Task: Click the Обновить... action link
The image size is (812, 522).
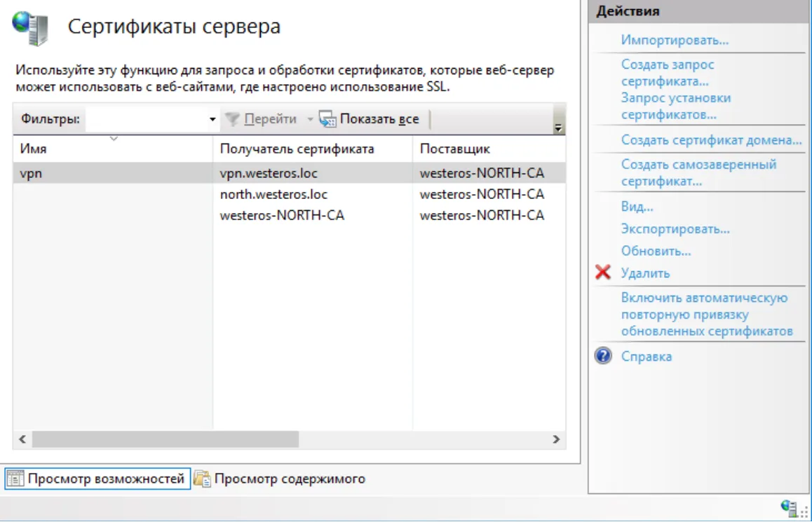Action: [656, 251]
